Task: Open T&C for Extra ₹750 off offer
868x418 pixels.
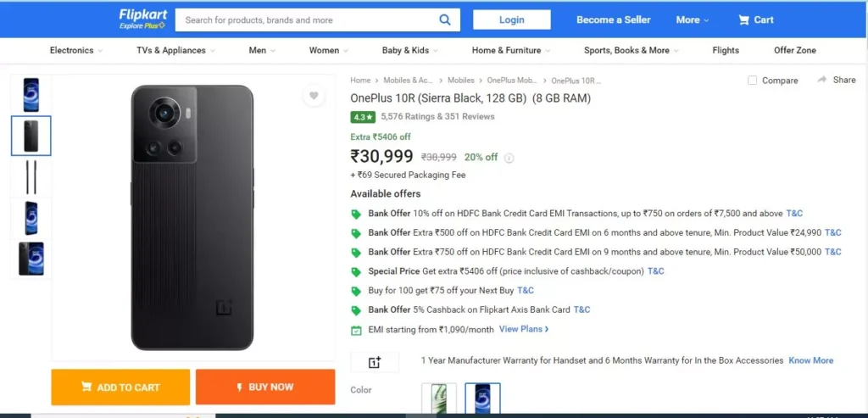Action: [x=833, y=252]
